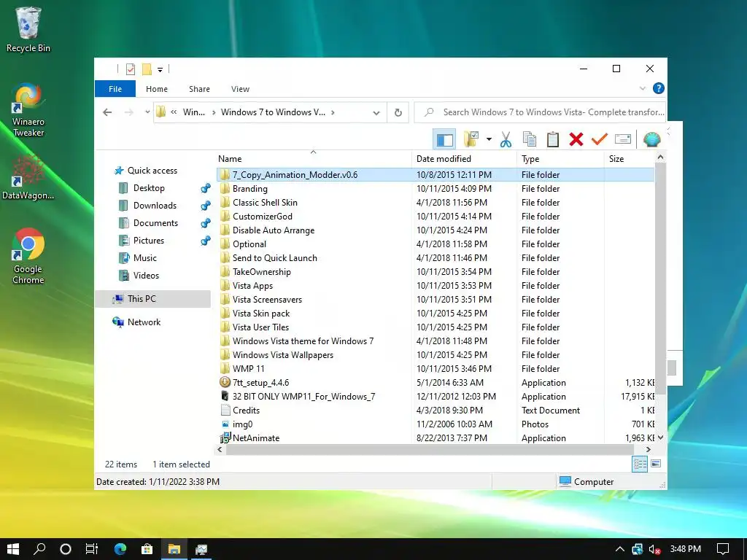Select the CustomizerGod folder
The height and width of the screenshot is (560, 747).
(x=435, y=217)
